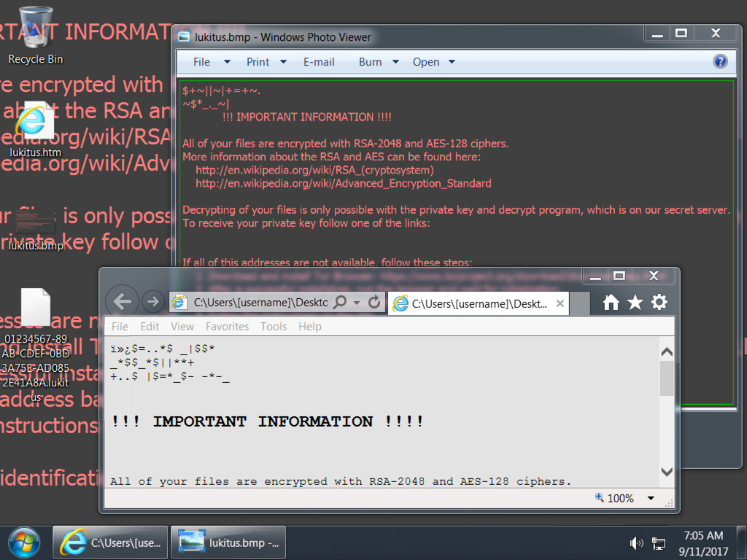This screenshot has height=560, width=747.
Task: Click Show desktop strip on taskbar
Action: (x=742, y=542)
